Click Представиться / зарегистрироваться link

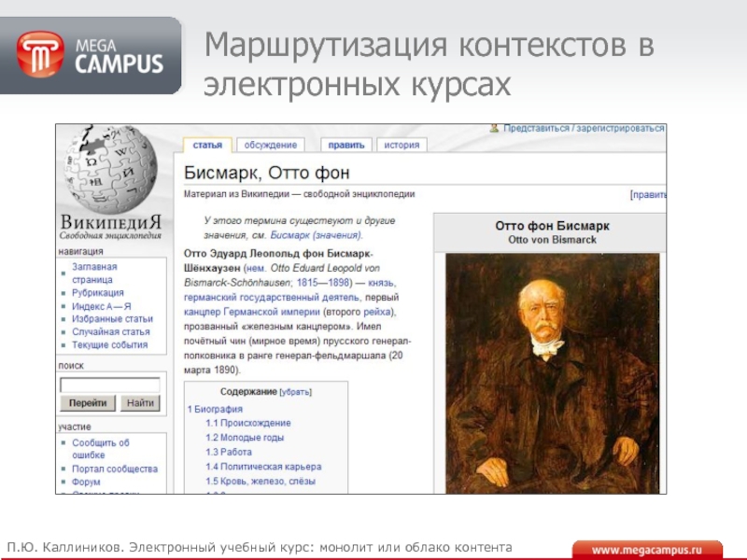tap(584, 129)
